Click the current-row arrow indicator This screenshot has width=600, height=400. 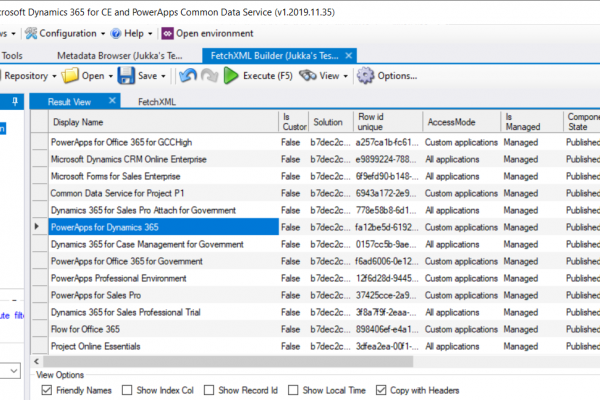click(37, 227)
